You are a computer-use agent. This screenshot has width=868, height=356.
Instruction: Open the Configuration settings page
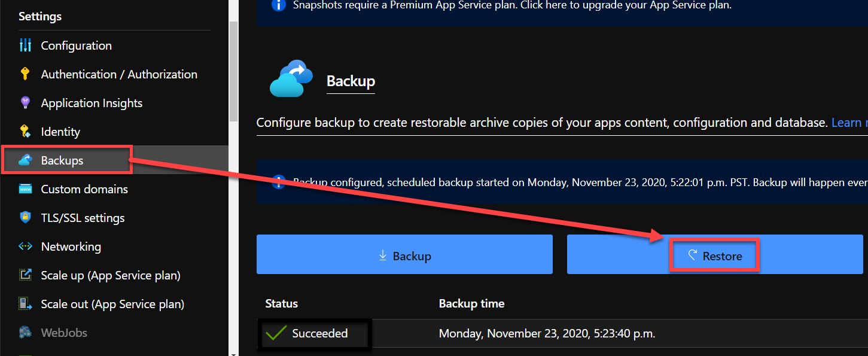76,45
